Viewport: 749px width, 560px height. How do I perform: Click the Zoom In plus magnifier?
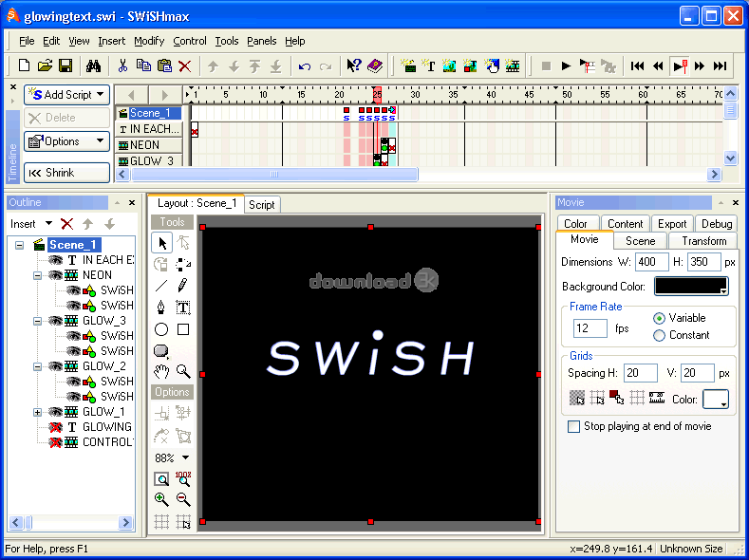(x=161, y=499)
